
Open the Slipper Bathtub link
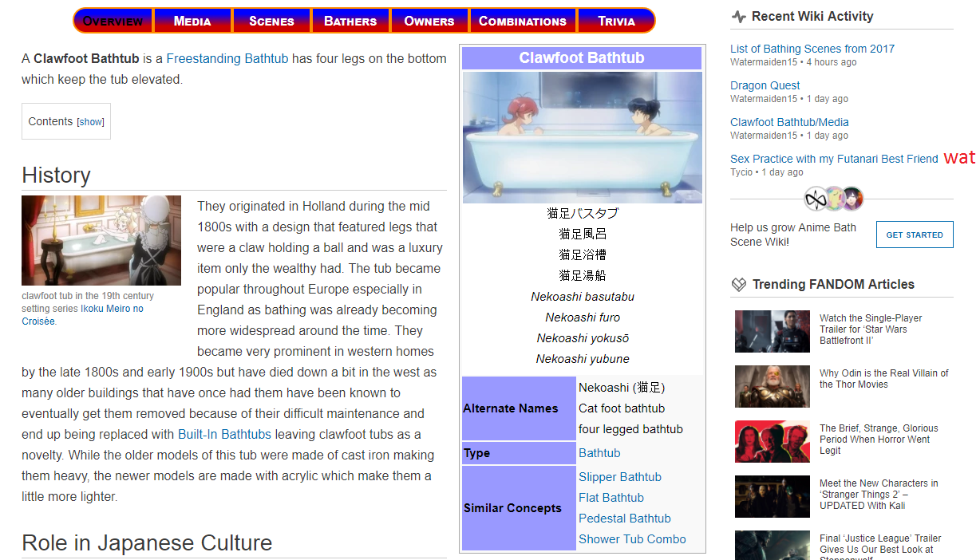[x=620, y=476]
